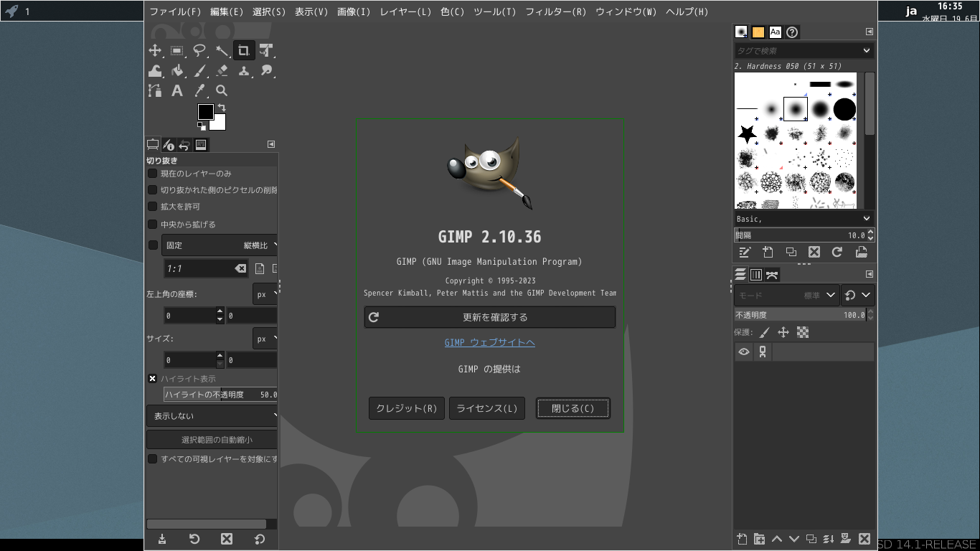Adjust the ハイライトの不透明度 slider
The height and width of the screenshot is (551, 980).
coord(221,395)
